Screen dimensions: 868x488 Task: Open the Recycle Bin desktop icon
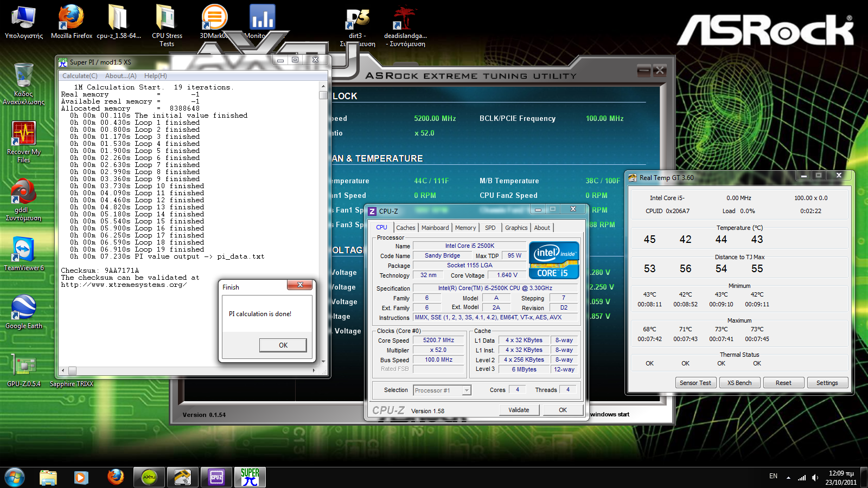click(x=24, y=83)
